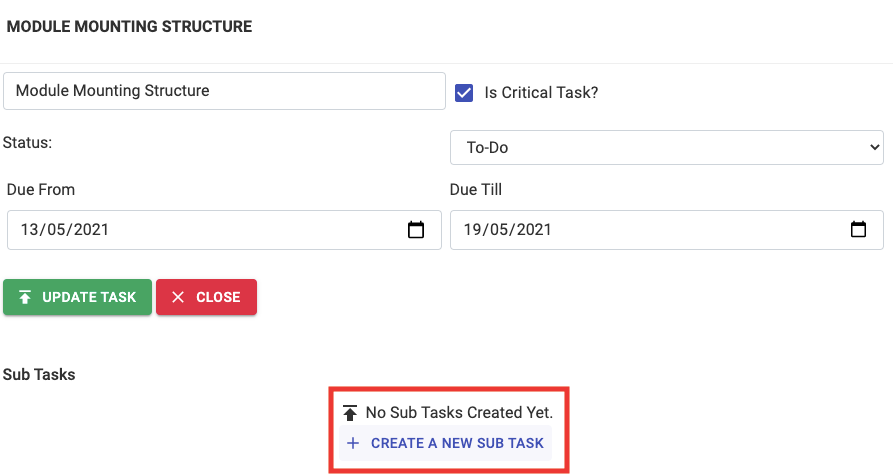Click the Sub Tasks section heading
893x476 pixels.
coord(39,375)
